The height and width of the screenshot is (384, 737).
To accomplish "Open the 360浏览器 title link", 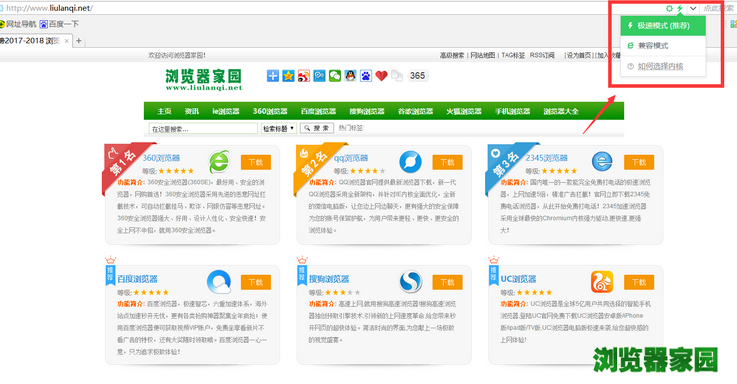I will (x=161, y=158).
